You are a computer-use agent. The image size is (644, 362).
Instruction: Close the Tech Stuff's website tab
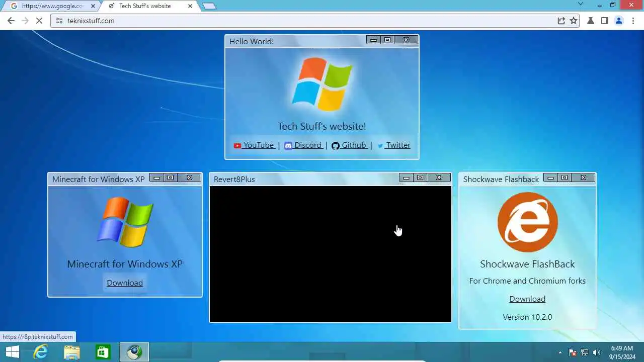coord(190,6)
